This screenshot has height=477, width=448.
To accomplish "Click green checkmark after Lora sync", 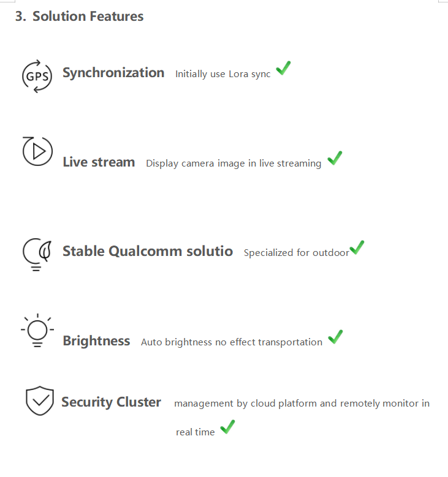I will coord(283,69).
